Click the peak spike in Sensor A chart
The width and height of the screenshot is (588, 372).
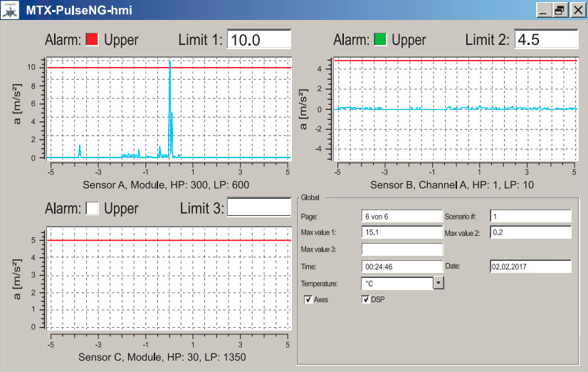(169, 64)
